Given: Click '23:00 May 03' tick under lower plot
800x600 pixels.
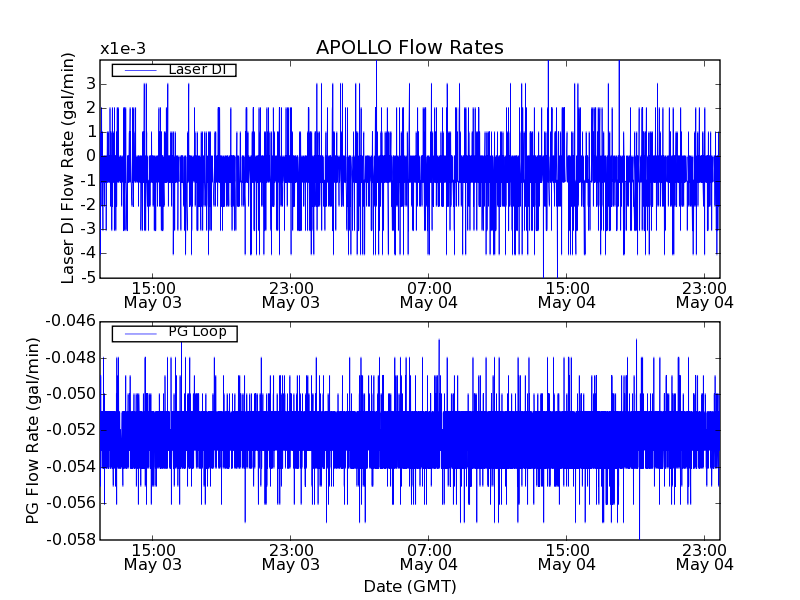Looking at the screenshot, I should [290, 557].
